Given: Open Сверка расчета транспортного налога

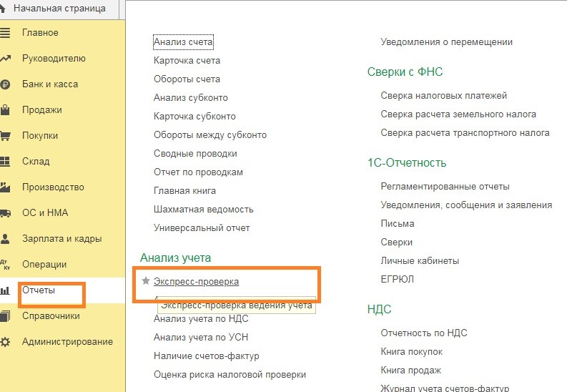Looking at the screenshot, I should 465,133.
